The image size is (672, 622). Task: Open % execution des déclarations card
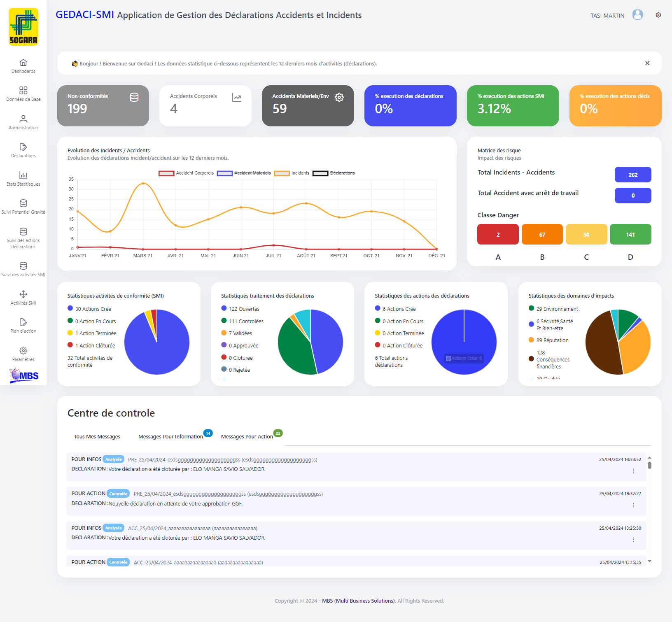411,106
